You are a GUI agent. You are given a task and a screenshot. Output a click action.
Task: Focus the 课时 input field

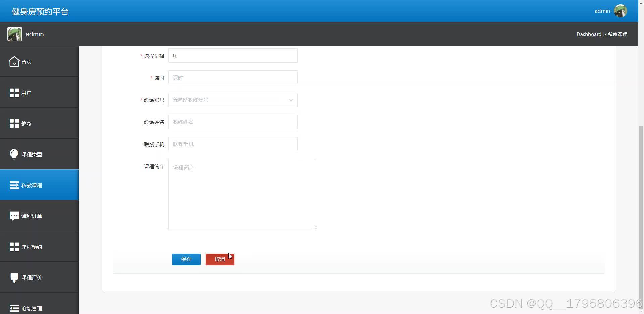(x=233, y=78)
